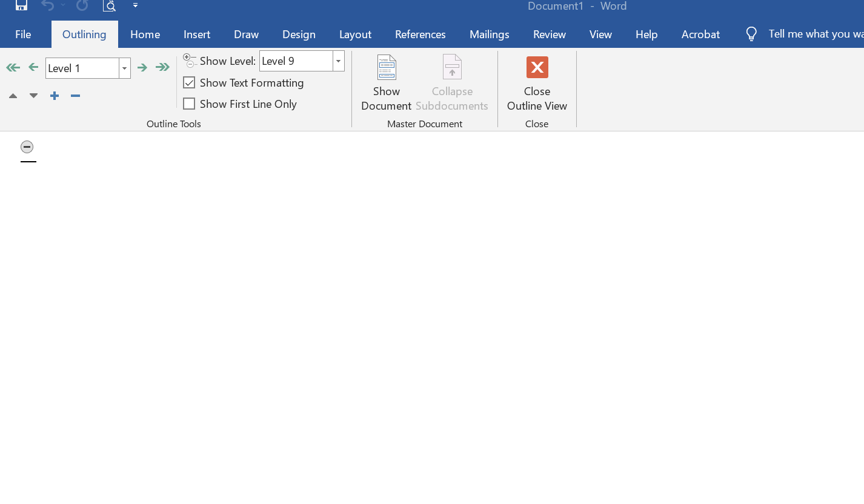Click the outline bullet minus symbol in document
Screen dimensions: 864x504
point(27,147)
